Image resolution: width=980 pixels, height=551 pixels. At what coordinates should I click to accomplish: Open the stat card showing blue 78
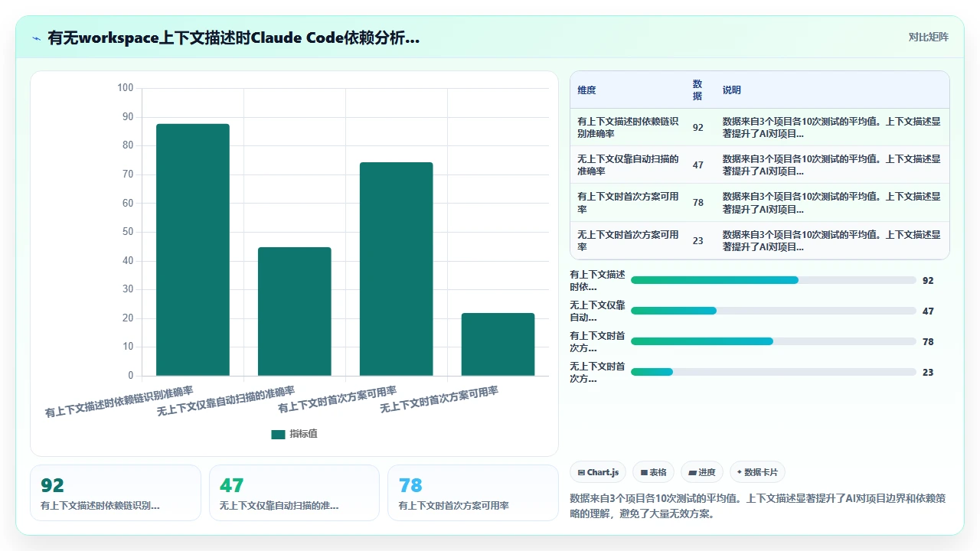point(473,493)
